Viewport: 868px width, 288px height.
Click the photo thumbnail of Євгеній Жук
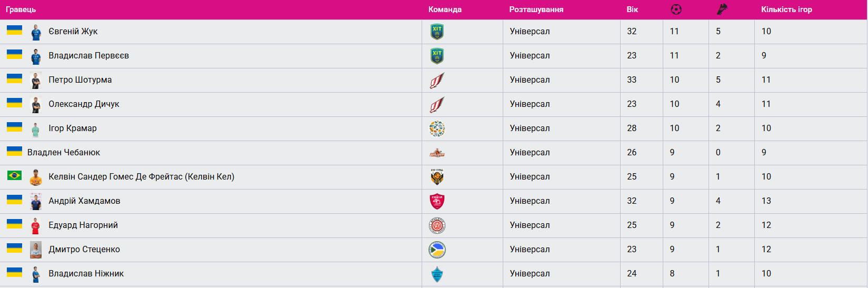[36, 32]
